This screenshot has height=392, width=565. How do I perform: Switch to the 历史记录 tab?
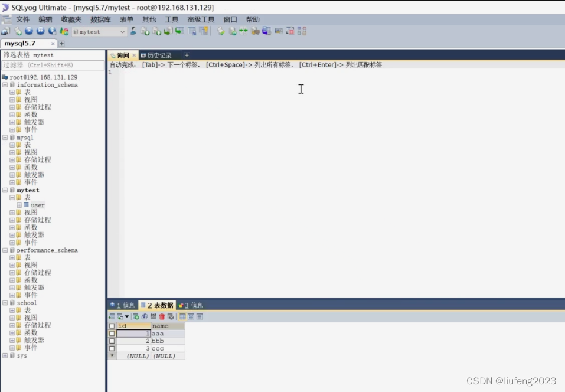pos(156,55)
